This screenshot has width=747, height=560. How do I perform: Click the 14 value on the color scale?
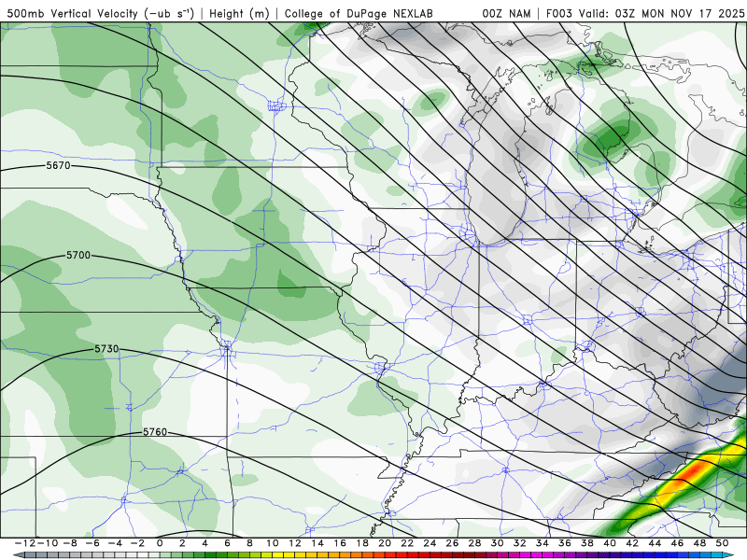coord(317,543)
